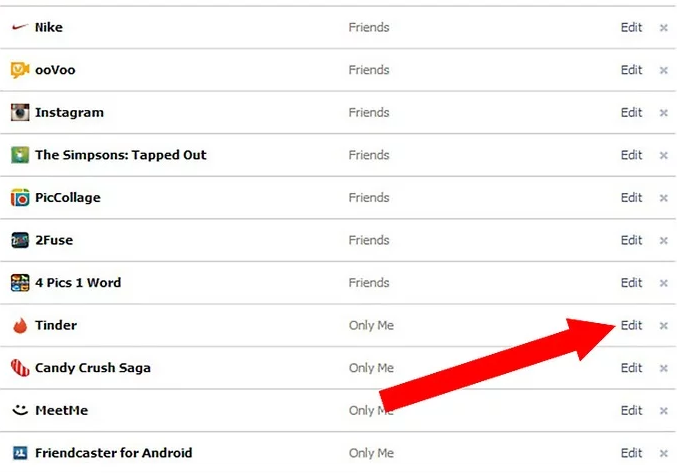Open Edit for Candy Crush Saga
677x473 pixels.
pyautogui.click(x=631, y=368)
